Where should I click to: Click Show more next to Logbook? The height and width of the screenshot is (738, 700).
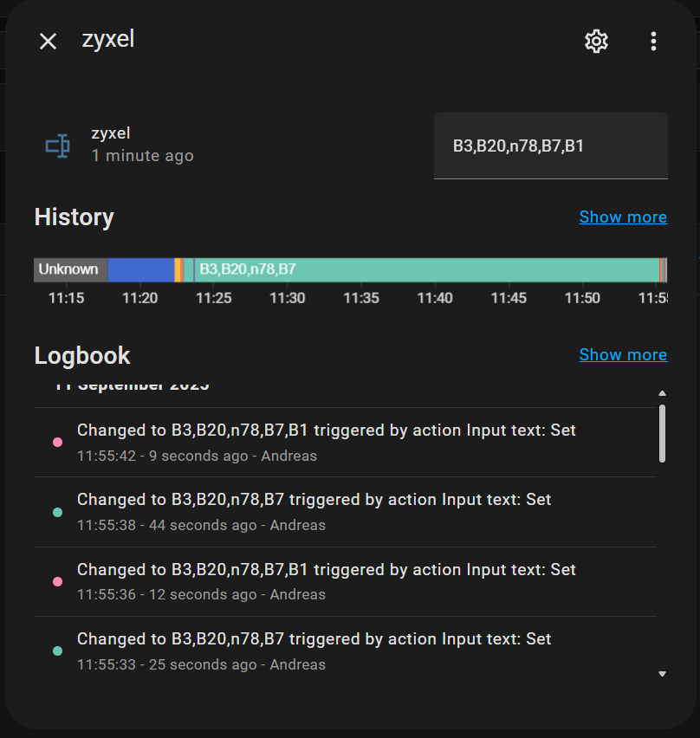point(623,355)
